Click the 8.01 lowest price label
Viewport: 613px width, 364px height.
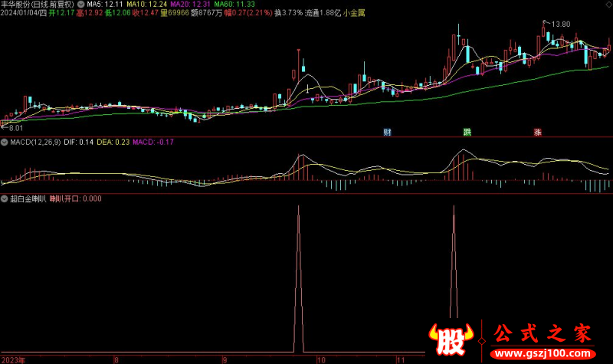click(x=15, y=128)
